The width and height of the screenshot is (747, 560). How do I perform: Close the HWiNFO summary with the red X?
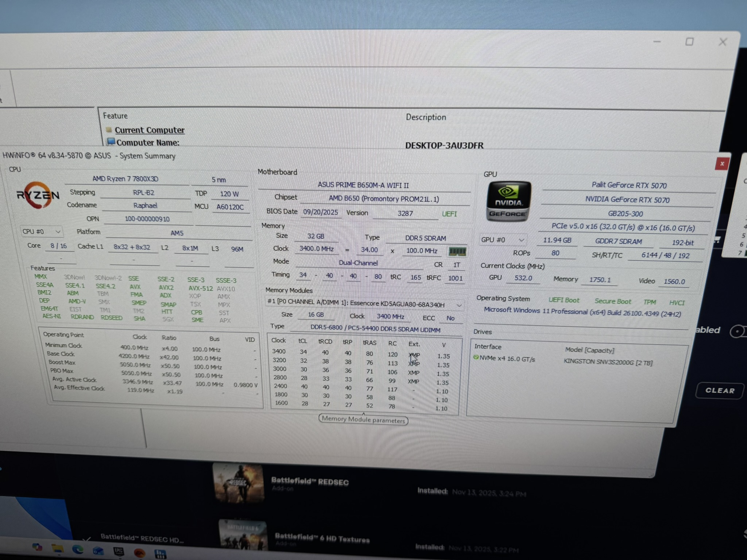(722, 164)
